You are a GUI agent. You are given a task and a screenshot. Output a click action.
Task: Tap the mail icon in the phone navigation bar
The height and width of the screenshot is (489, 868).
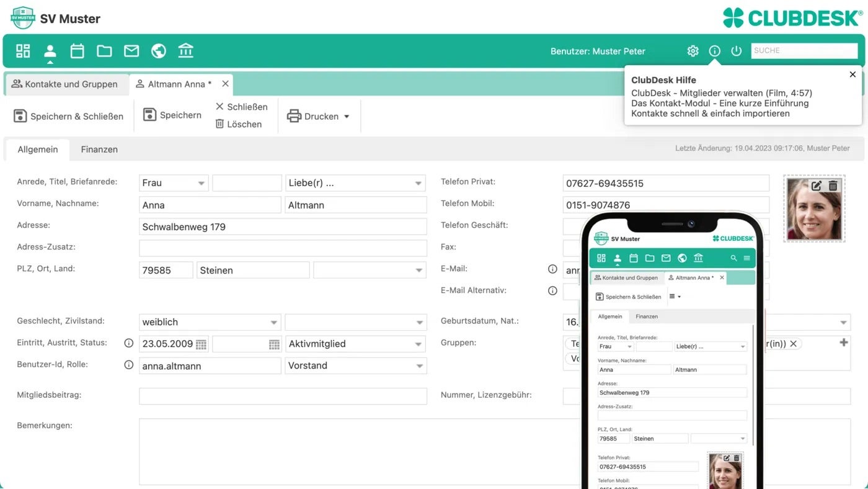pos(666,258)
